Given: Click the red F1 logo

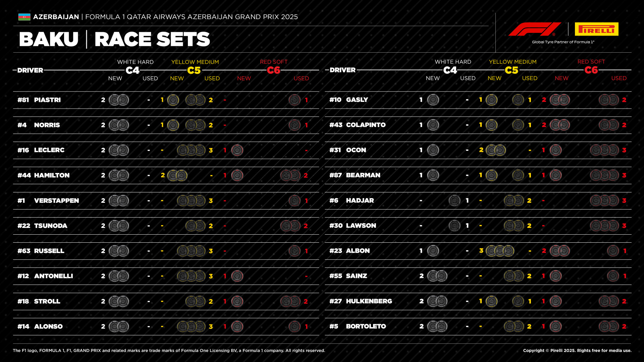Looking at the screenshot, I should [x=534, y=29].
